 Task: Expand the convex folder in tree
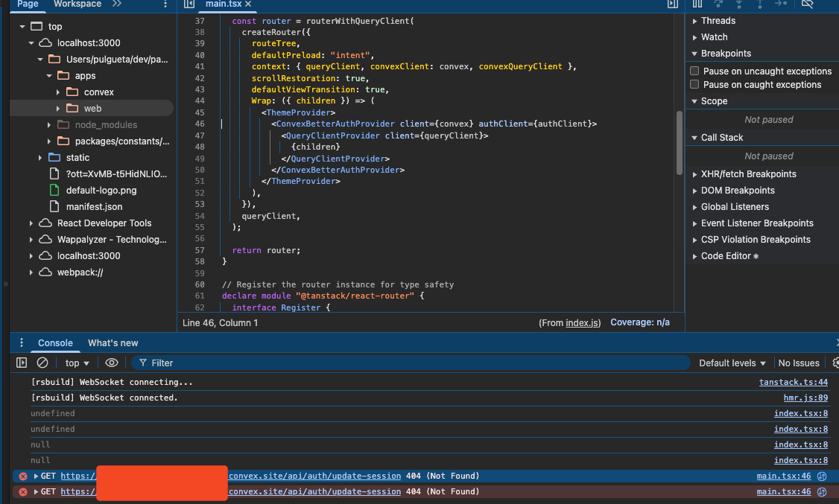point(58,92)
